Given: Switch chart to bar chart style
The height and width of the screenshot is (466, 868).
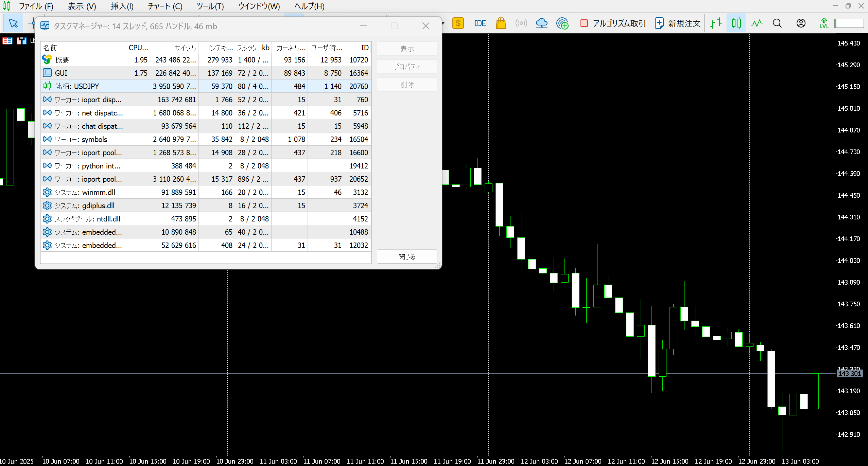Looking at the screenshot, I should tap(716, 23).
